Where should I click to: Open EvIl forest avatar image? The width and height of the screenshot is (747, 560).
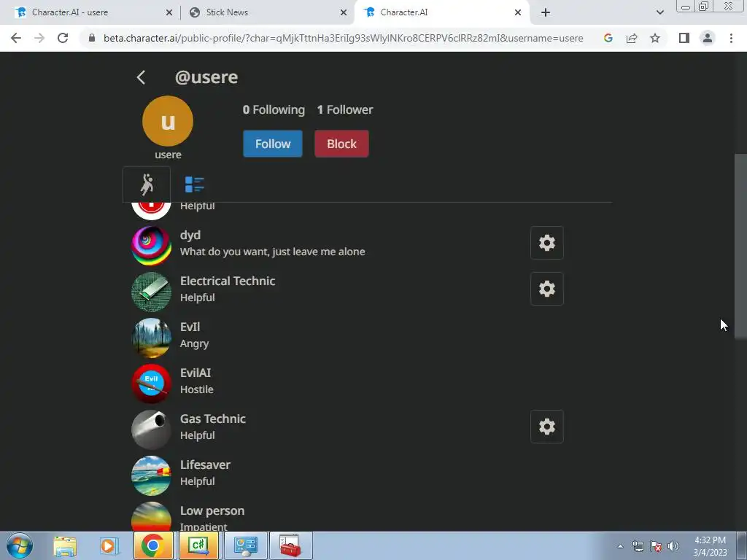[152, 338]
